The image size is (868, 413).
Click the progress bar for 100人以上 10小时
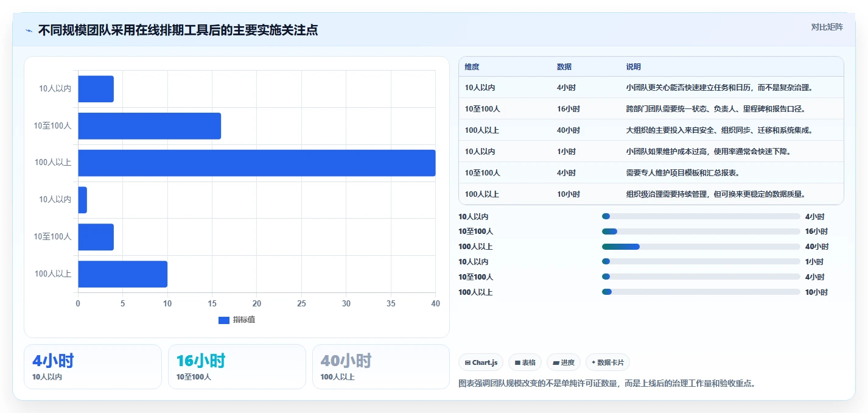(701, 292)
